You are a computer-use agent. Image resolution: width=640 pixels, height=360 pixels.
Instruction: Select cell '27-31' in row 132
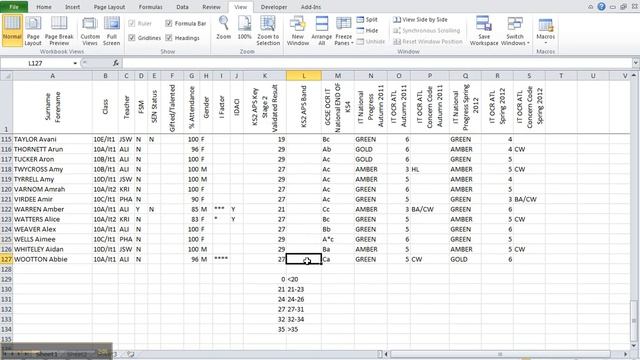304,309
